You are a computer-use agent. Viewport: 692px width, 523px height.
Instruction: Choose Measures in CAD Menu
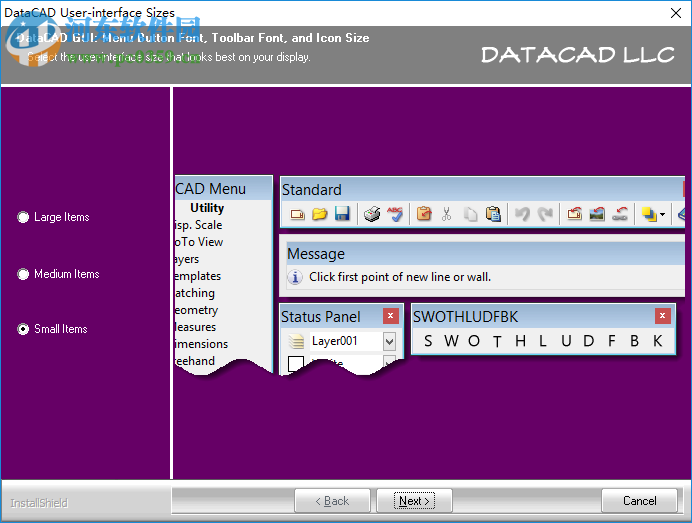tap(196, 327)
